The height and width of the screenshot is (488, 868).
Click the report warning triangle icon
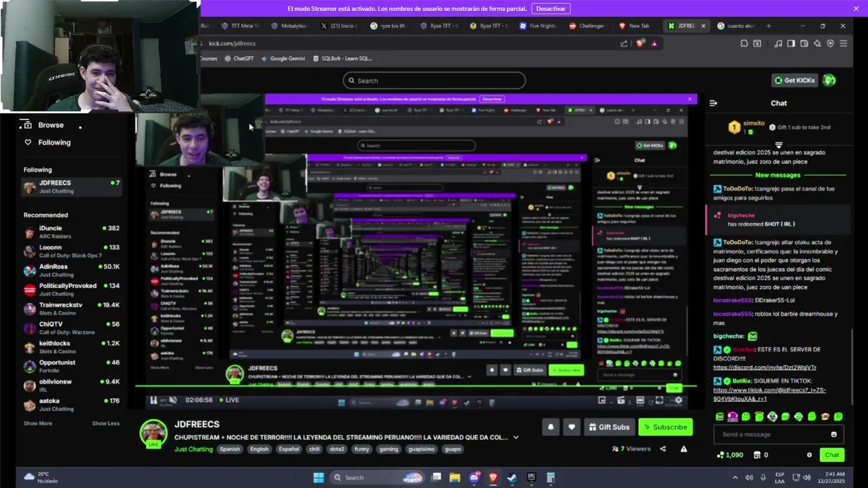point(684,449)
